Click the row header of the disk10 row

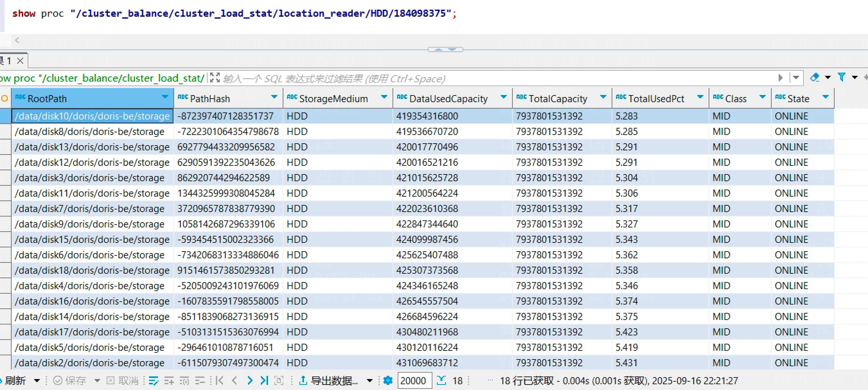pos(5,116)
